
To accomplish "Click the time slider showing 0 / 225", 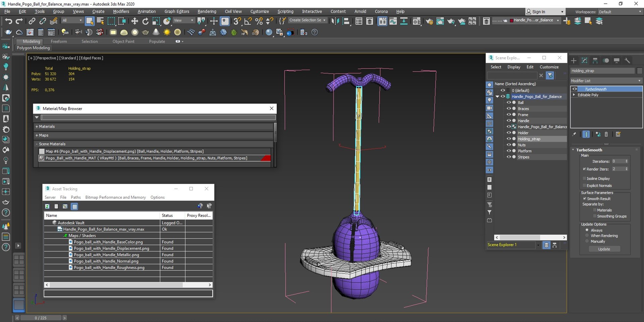I will [x=41, y=318].
